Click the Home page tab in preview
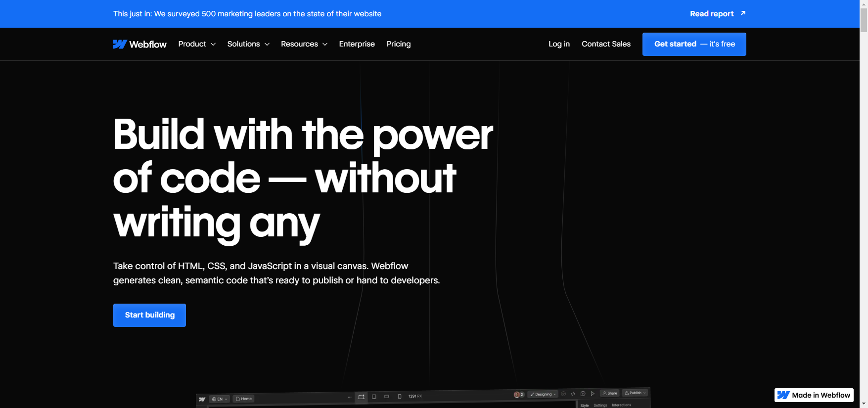 click(x=244, y=399)
